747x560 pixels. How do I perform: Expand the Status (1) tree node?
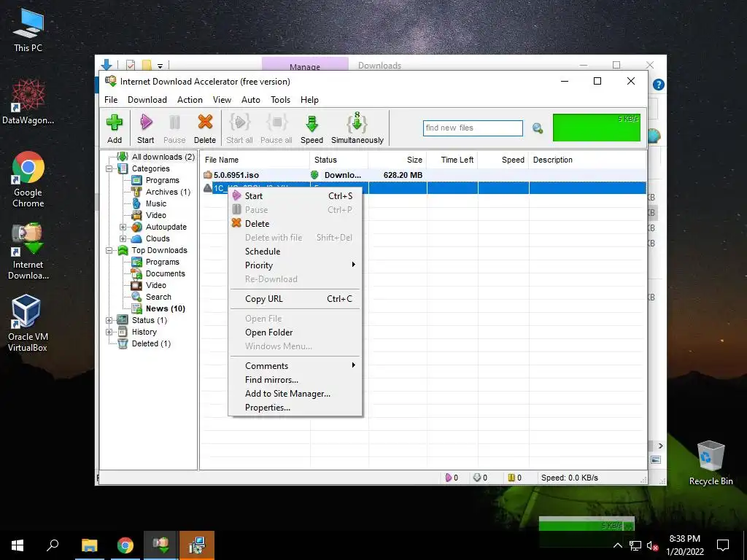tap(109, 321)
